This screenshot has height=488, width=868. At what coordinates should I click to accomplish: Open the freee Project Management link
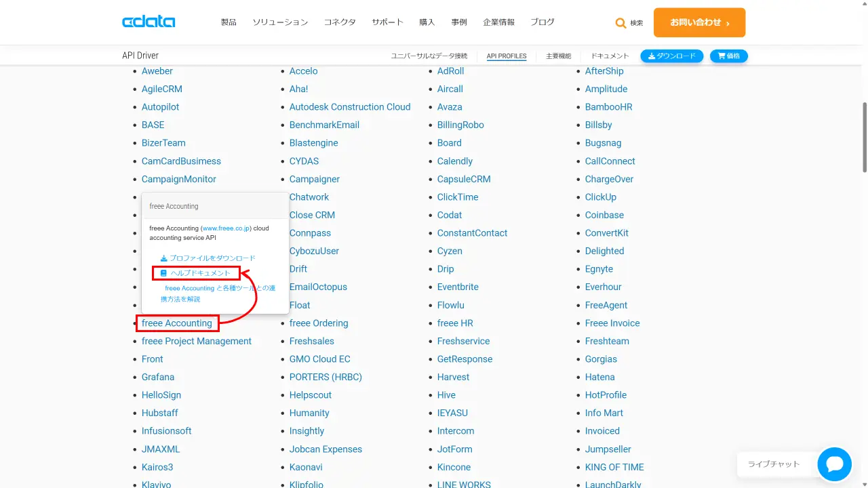click(197, 341)
